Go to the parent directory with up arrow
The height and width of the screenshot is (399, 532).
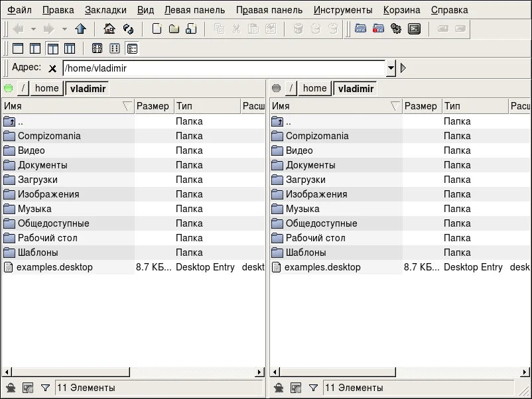[x=81, y=29]
